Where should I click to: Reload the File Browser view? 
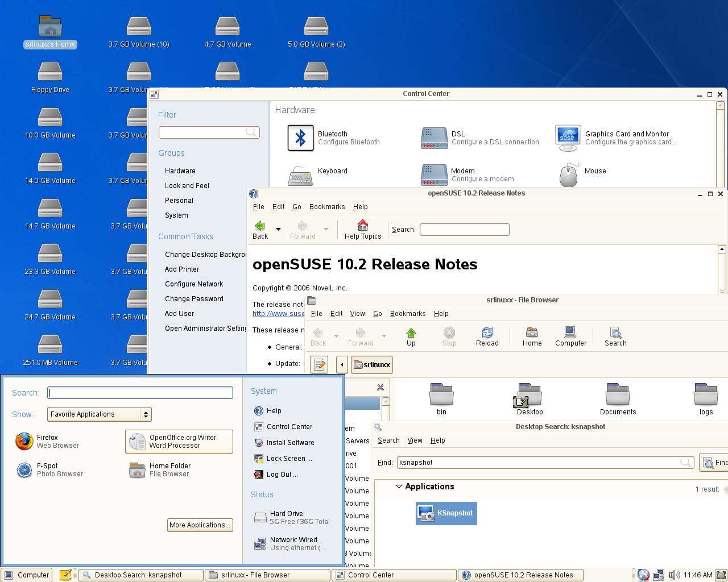(487, 336)
